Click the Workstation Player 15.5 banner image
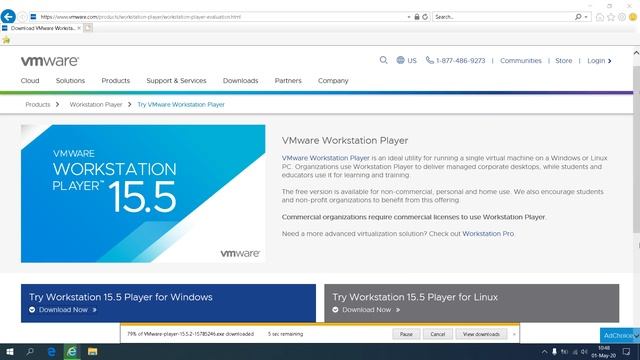Image resolution: width=640 pixels, height=360 pixels. point(143,193)
